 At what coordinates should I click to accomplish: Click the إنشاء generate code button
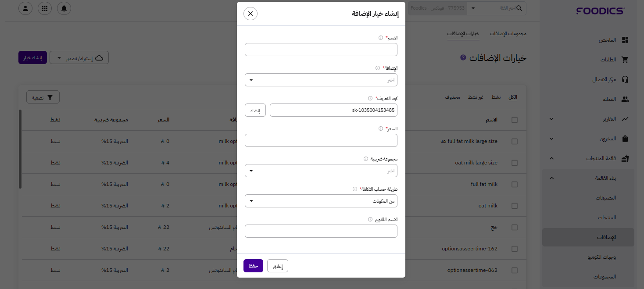(255, 111)
